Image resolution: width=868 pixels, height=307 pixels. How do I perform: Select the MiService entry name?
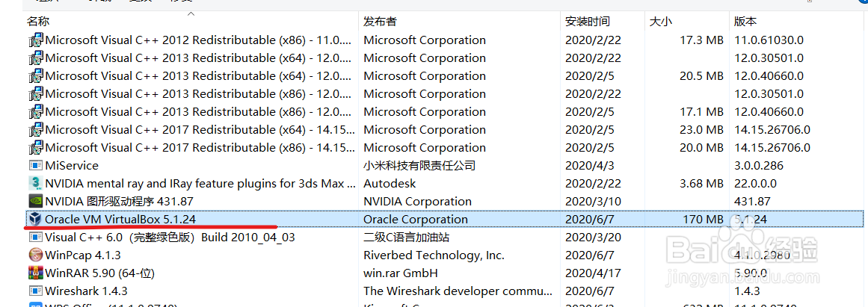(72, 165)
